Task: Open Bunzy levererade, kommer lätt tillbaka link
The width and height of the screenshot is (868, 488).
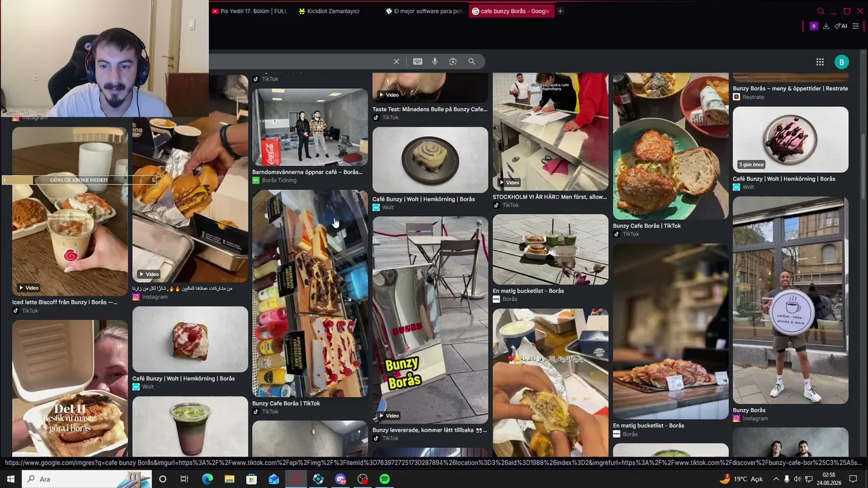Action: 430,430
